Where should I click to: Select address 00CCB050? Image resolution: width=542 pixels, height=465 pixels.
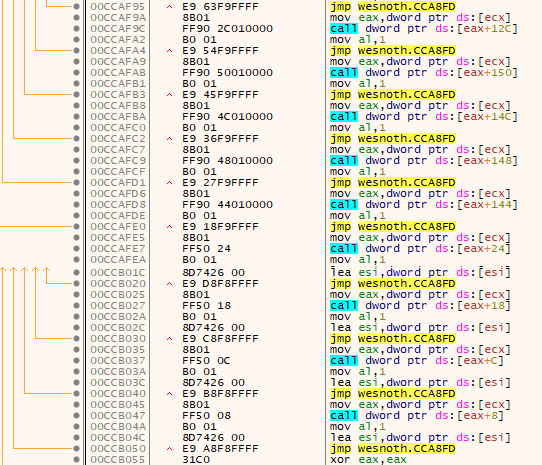[x=118, y=448]
